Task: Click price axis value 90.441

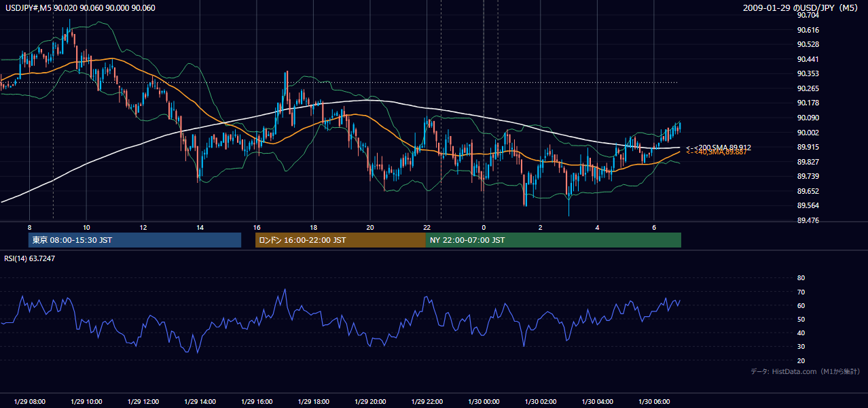Action: click(x=808, y=59)
